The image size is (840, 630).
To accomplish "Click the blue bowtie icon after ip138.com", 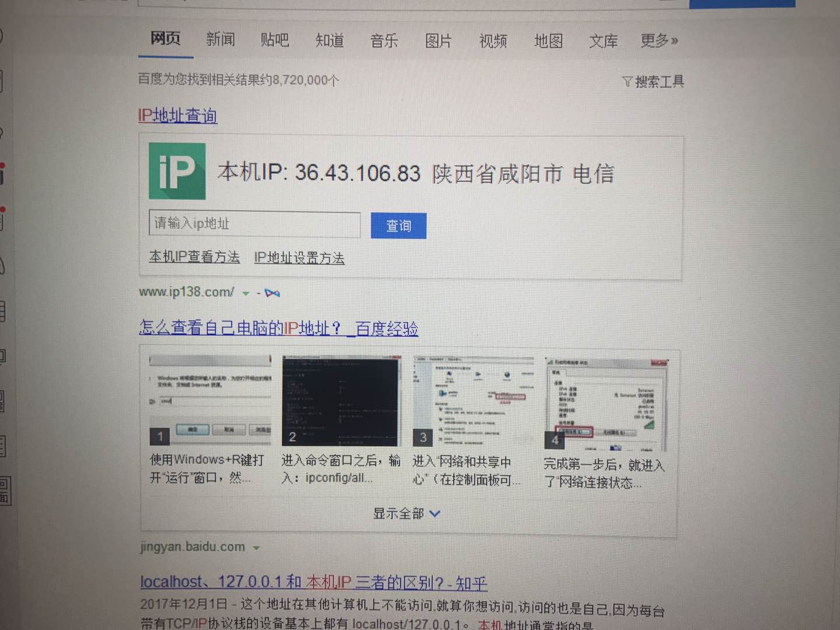I will click(272, 293).
